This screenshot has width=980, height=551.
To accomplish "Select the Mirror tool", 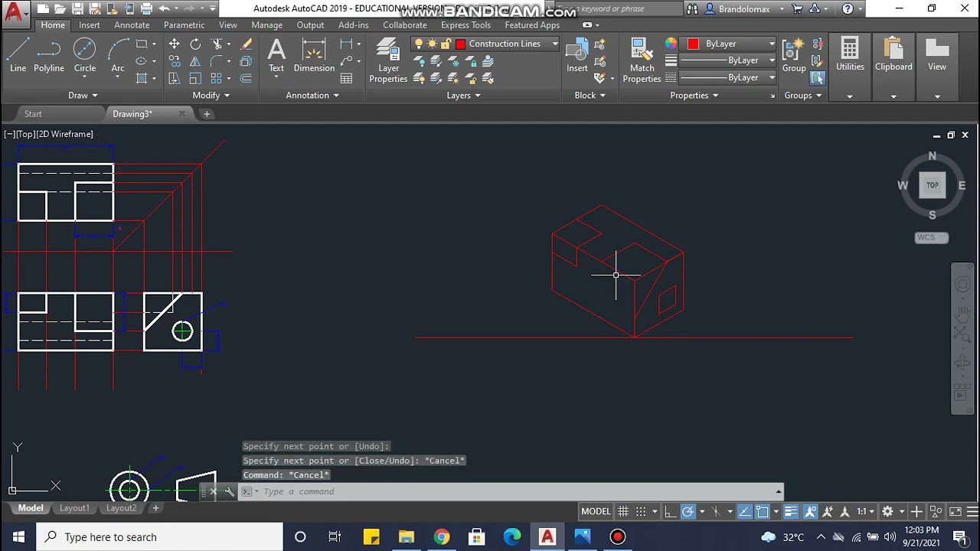I will 195,61.
